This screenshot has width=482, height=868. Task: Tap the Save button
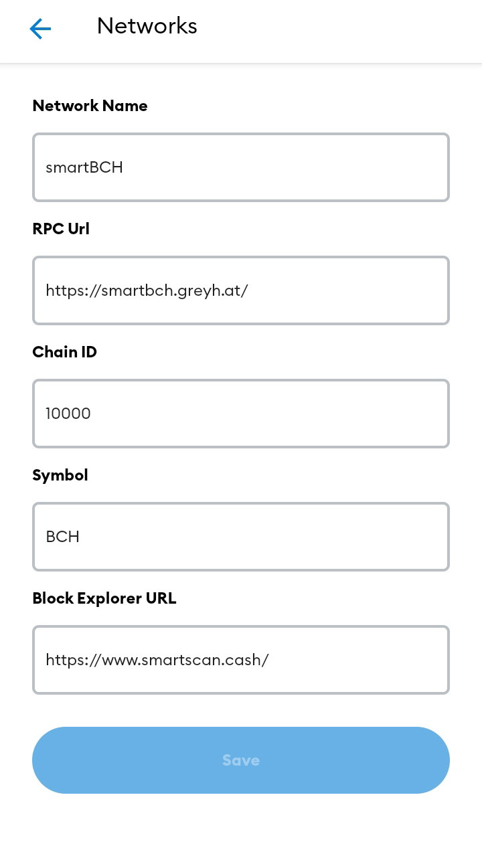[x=241, y=760]
